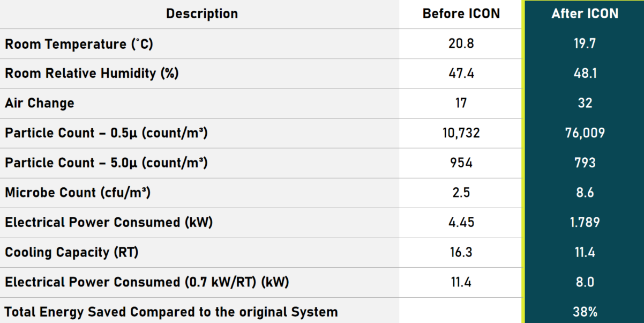This screenshot has width=644, height=323.
Task: Click the 76,009 particle count value
Action: 585,133
